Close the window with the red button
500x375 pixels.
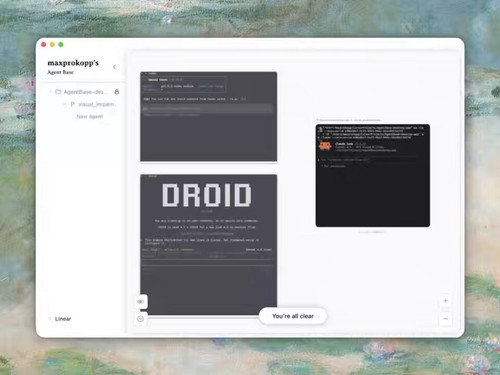[44, 45]
